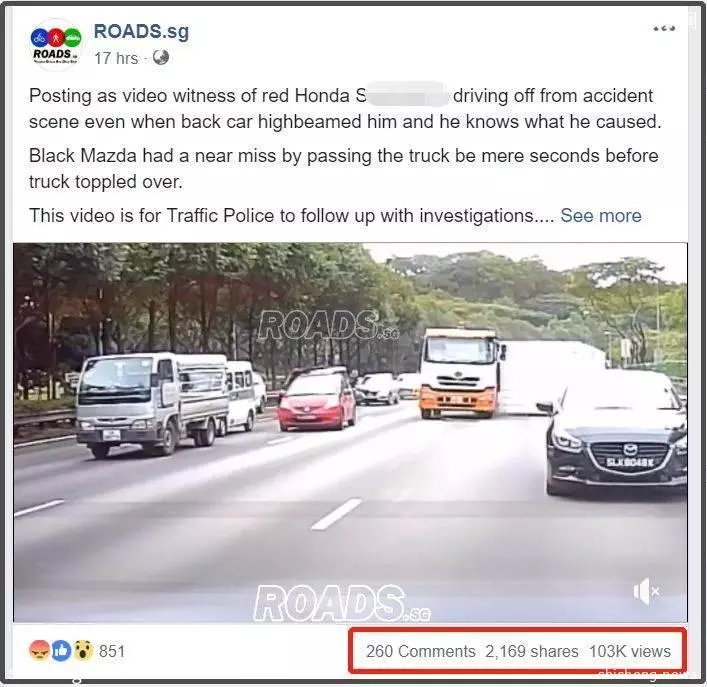View the 260 Comments list
707x687 pixels.
420,651
